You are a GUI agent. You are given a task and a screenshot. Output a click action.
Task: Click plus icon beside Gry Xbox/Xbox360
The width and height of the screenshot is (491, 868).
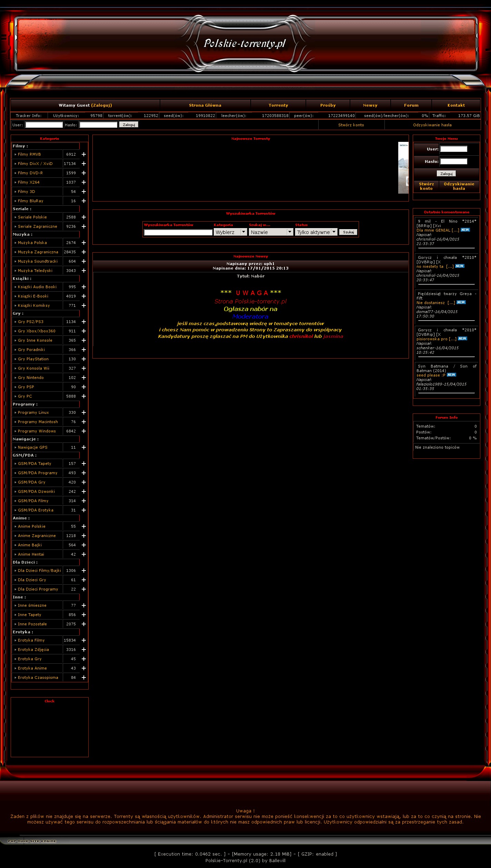tap(84, 331)
